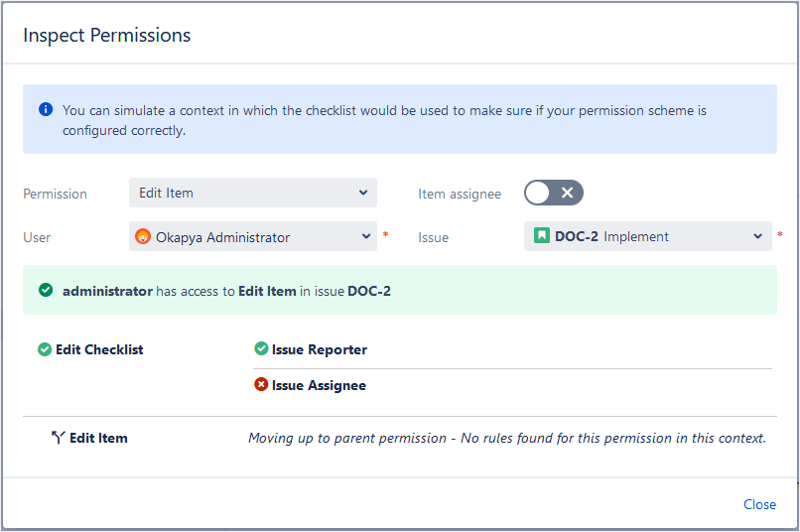Click the Okapya Administrator avatar icon
This screenshot has width=800, height=532.
[x=143, y=237]
